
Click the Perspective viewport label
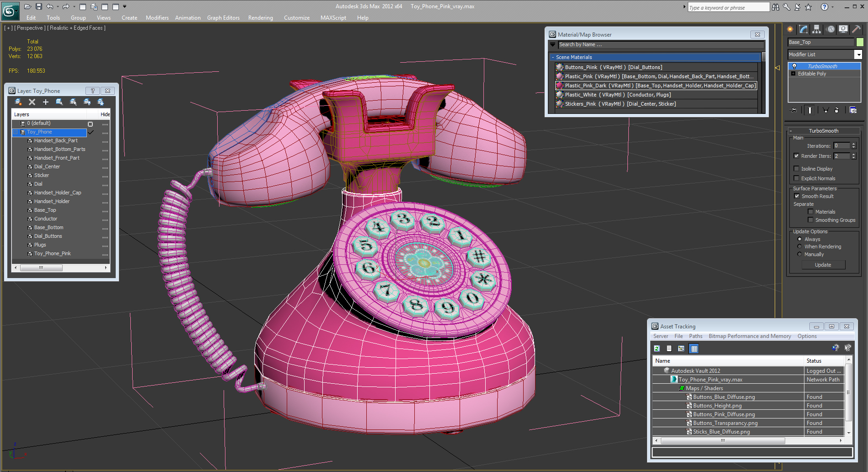click(30, 28)
